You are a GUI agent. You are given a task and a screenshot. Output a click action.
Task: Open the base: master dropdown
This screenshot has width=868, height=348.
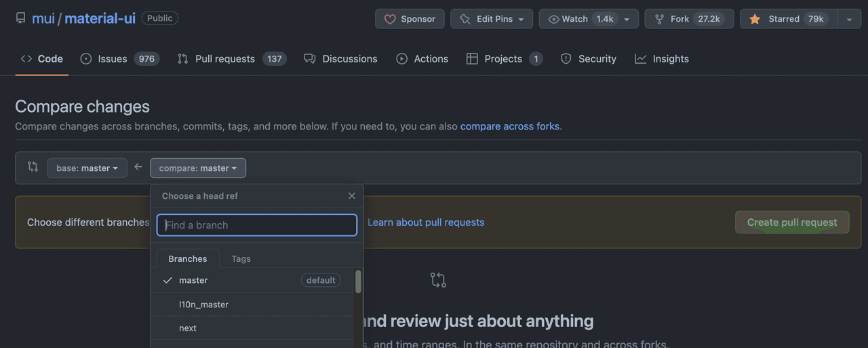click(x=87, y=168)
